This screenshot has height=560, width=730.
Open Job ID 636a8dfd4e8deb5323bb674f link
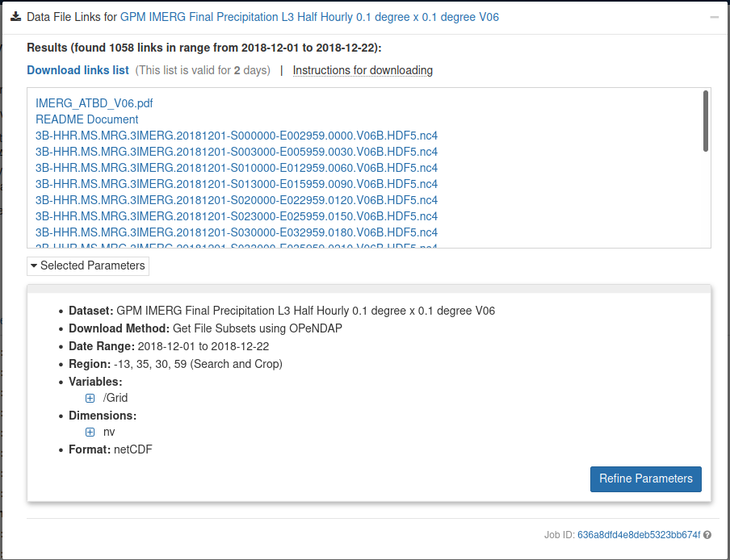click(639, 535)
